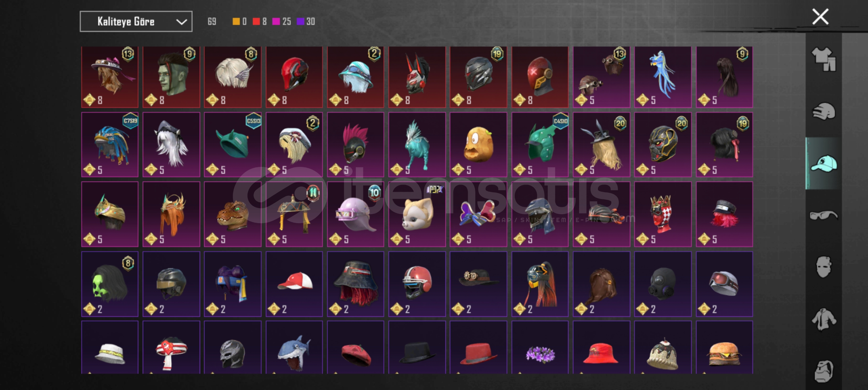Click the pink quality swatch showing 25
This screenshot has height=390, width=868.
(282, 22)
